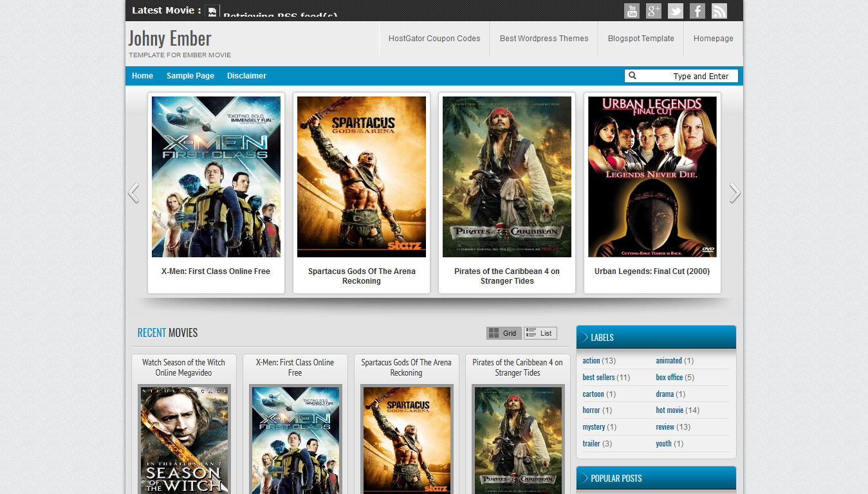The image size is (868, 494).
Task: Open the Homepage top link
Action: (x=713, y=39)
